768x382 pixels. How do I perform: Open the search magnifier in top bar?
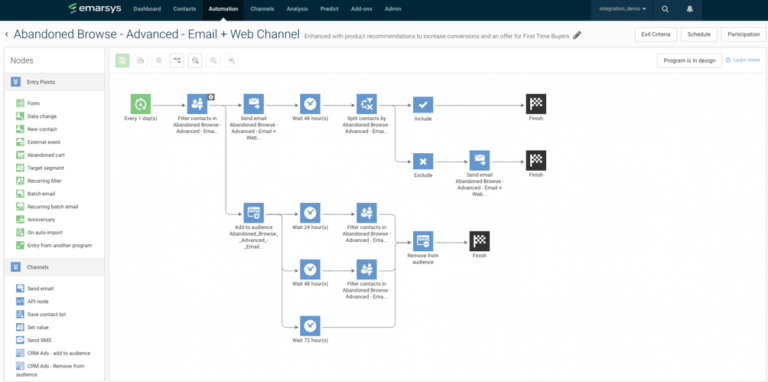(665, 9)
